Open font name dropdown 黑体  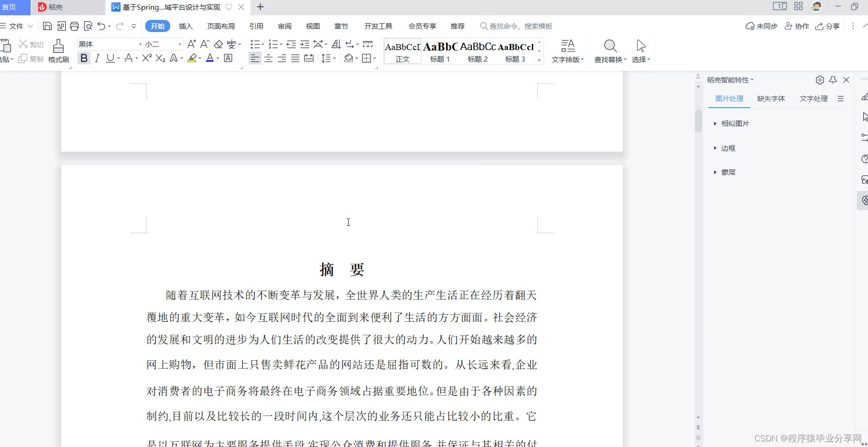click(x=140, y=44)
